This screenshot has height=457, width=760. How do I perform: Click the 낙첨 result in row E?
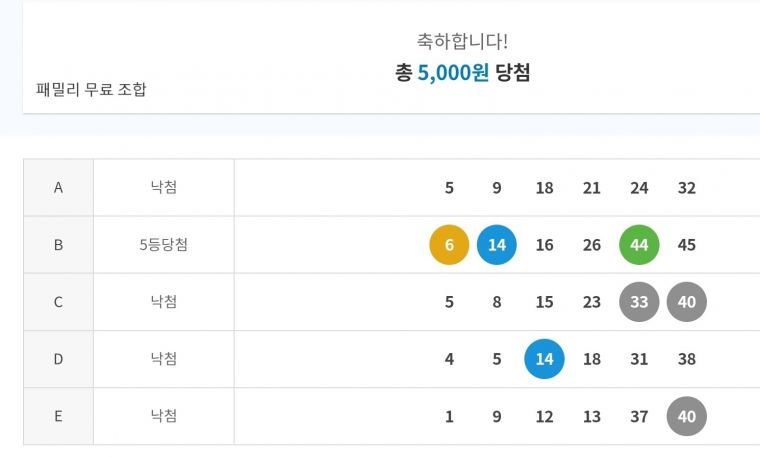click(x=163, y=416)
